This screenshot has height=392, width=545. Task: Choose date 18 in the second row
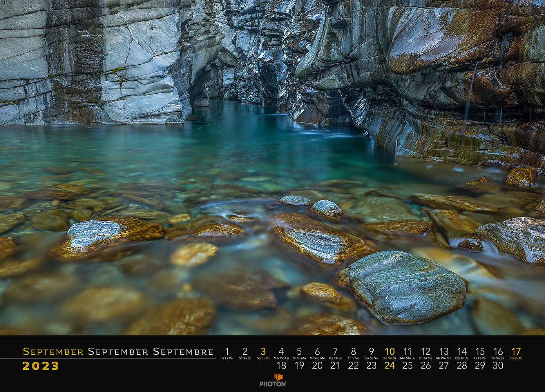point(281,365)
